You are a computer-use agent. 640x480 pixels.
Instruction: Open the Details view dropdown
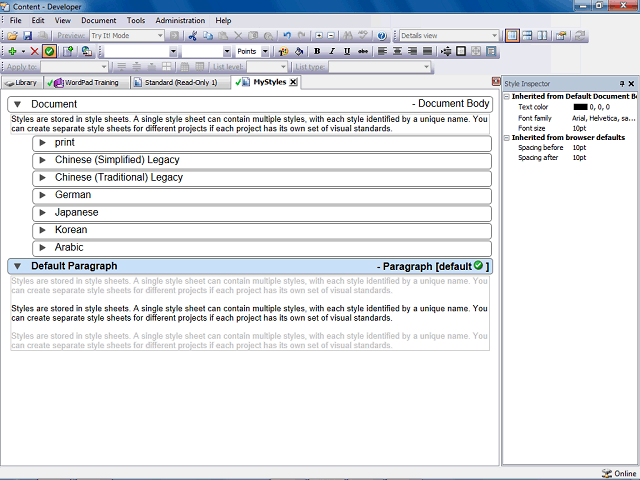tap(494, 36)
